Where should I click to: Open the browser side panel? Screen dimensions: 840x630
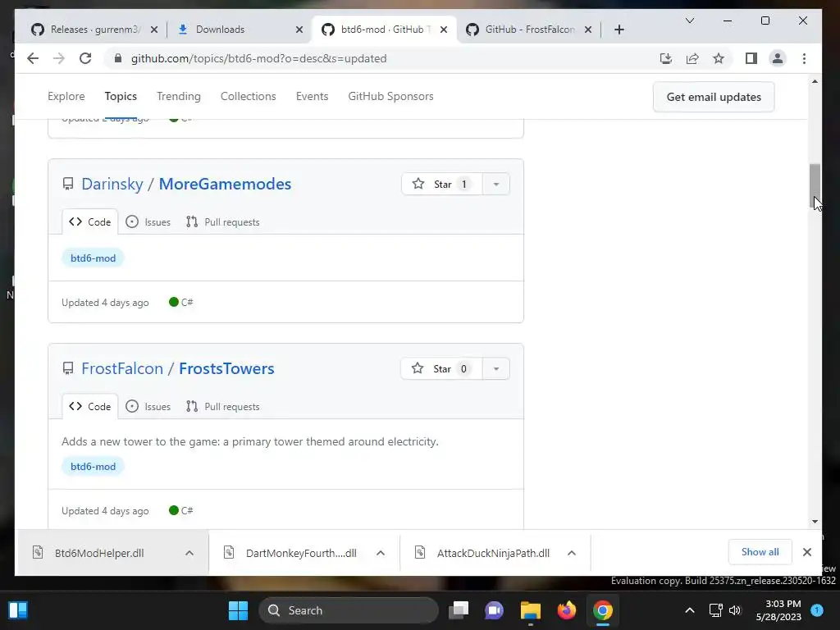click(x=751, y=58)
